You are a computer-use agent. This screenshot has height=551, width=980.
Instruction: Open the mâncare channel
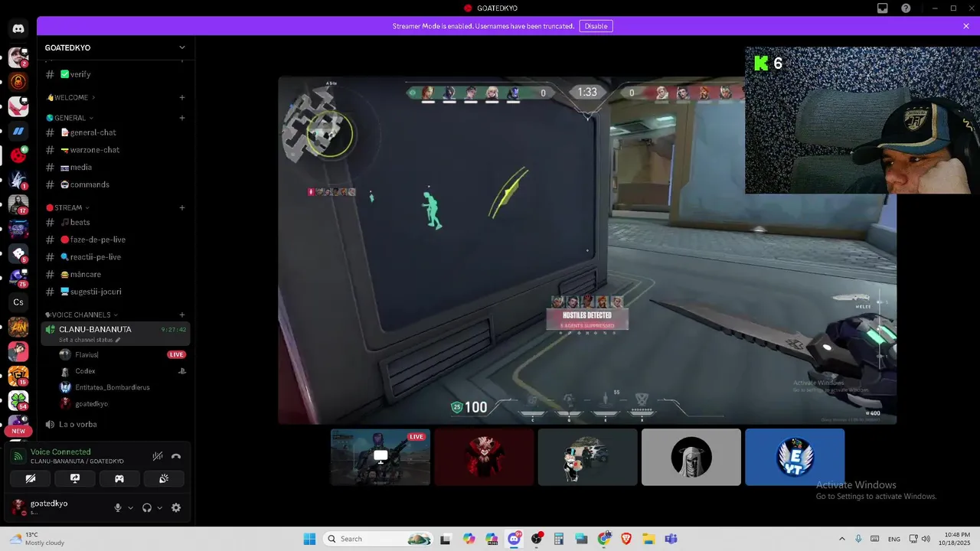point(116,274)
